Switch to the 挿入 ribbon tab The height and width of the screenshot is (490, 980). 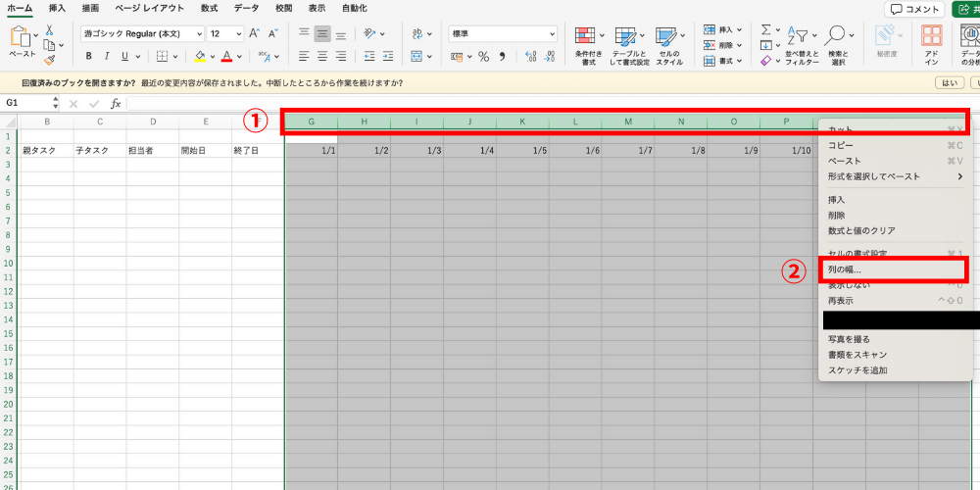pyautogui.click(x=57, y=8)
